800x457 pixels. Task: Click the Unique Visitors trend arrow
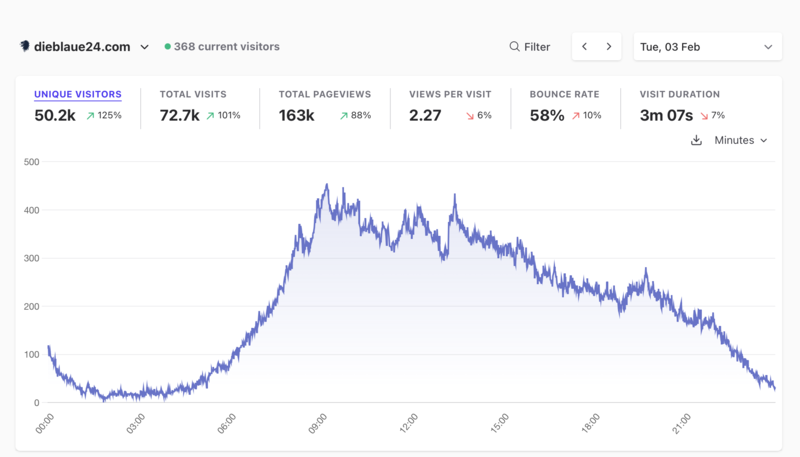point(90,116)
